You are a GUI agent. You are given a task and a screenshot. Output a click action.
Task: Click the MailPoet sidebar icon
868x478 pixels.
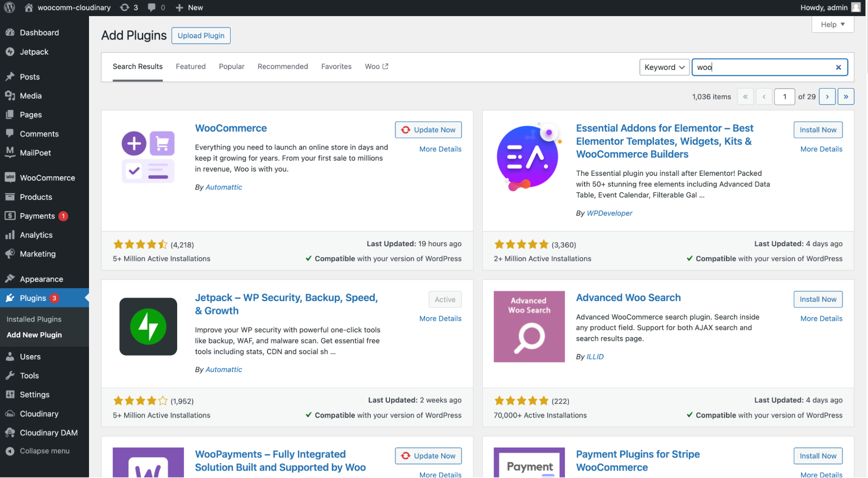(x=10, y=152)
